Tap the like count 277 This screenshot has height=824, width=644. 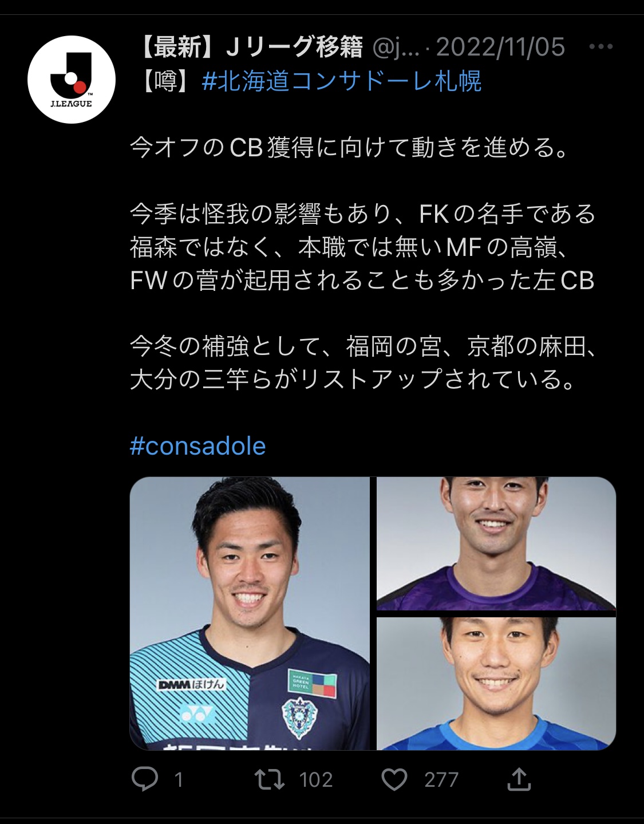coord(441,780)
